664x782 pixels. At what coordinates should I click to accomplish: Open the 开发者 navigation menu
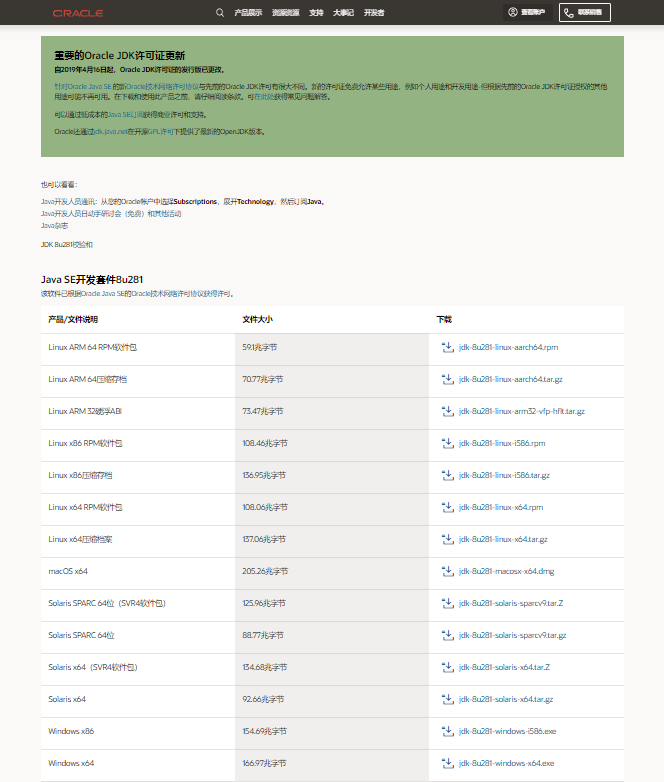pos(374,12)
